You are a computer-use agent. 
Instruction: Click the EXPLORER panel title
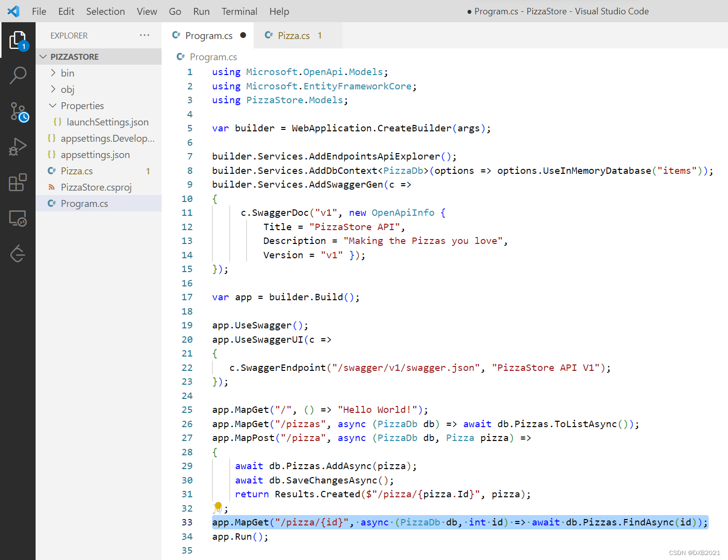[x=69, y=36]
